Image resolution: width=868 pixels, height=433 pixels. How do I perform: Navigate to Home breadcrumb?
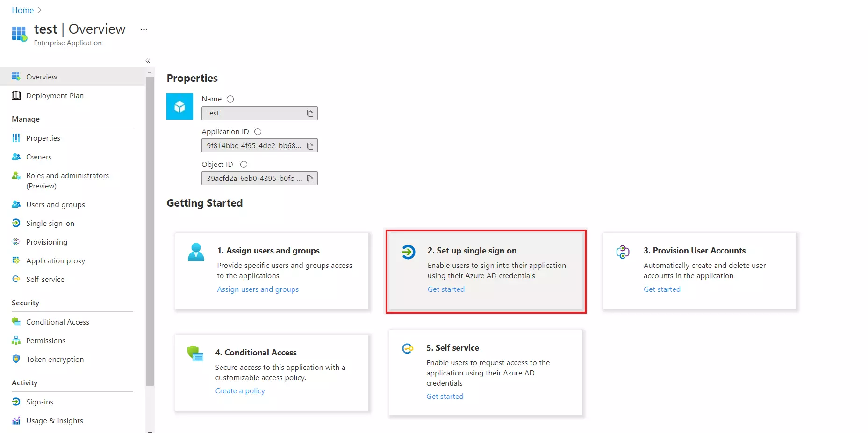(x=22, y=10)
